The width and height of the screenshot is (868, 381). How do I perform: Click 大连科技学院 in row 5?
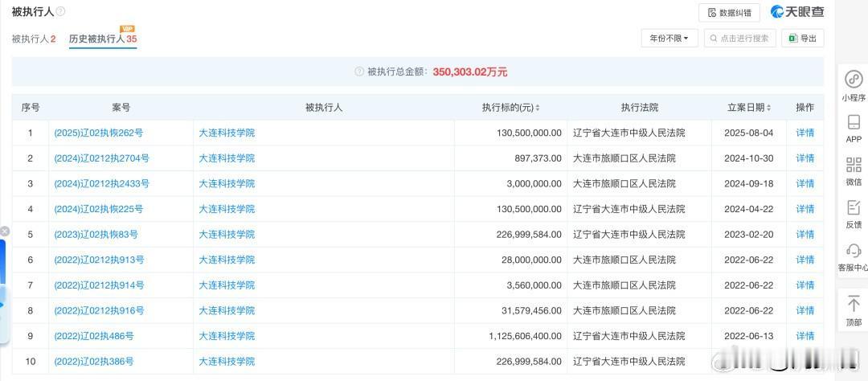pyautogui.click(x=227, y=235)
